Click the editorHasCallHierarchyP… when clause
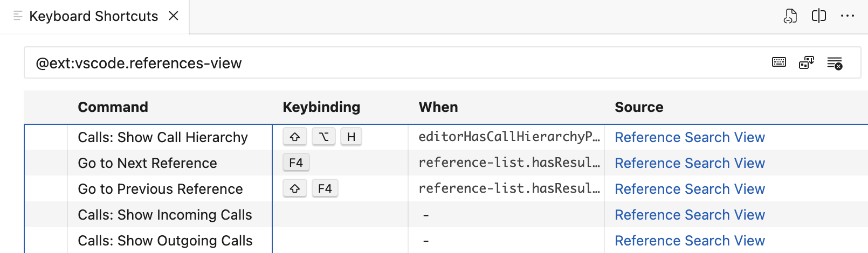This screenshot has width=868, height=253. click(x=509, y=137)
